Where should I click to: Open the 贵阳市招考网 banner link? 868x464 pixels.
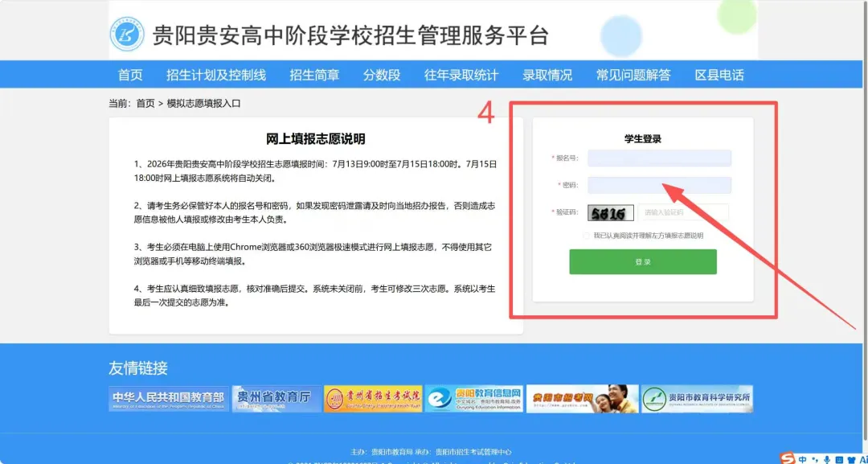pyautogui.click(x=583, y=399)
